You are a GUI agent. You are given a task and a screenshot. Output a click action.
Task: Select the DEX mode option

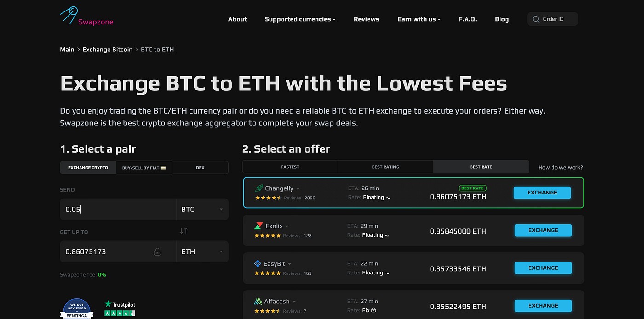coord(200,168)
